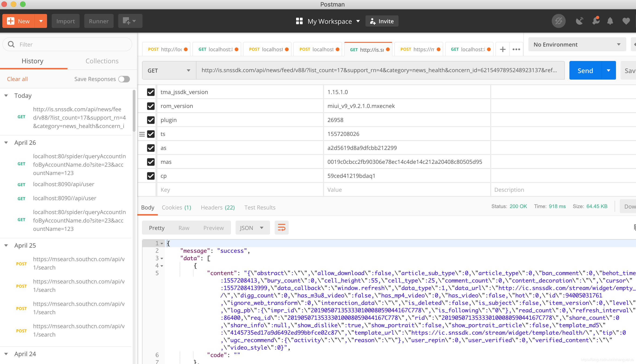This screenshot has width=636, height=364.
Task: Expand the No Environment dropdown
Action: (577, 44)
